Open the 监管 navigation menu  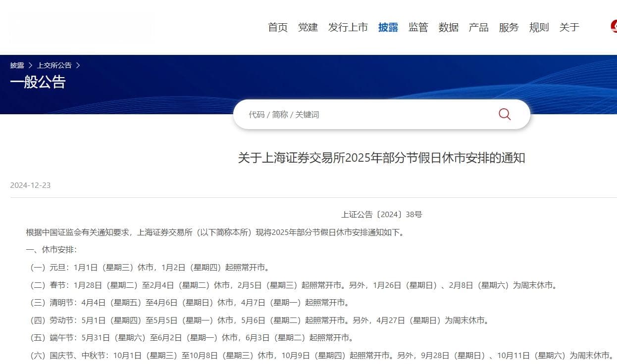[x=418, y=27]
